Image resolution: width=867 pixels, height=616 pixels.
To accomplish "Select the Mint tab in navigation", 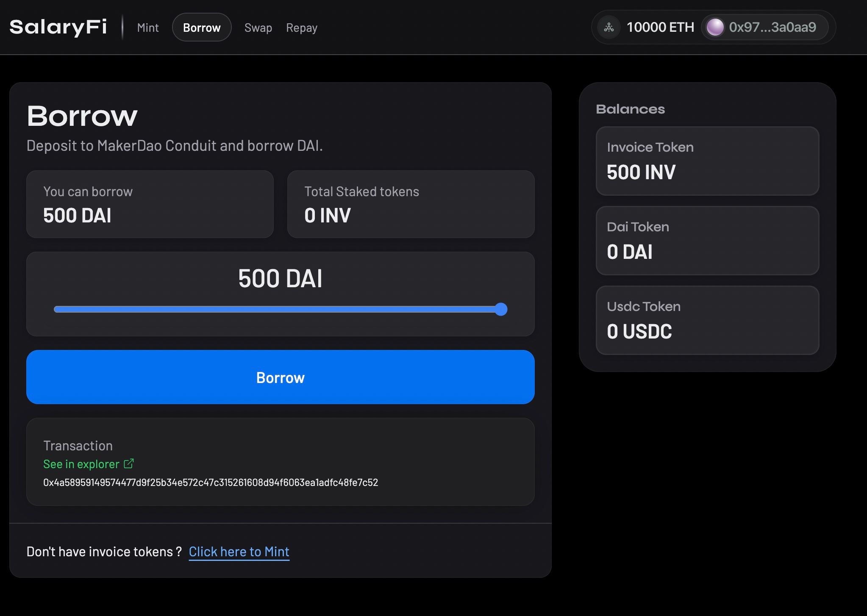I will [x=147, y=27].
